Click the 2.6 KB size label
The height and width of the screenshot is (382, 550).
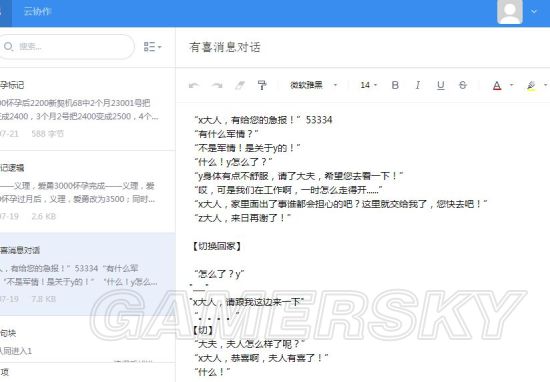tap(44, 216)
